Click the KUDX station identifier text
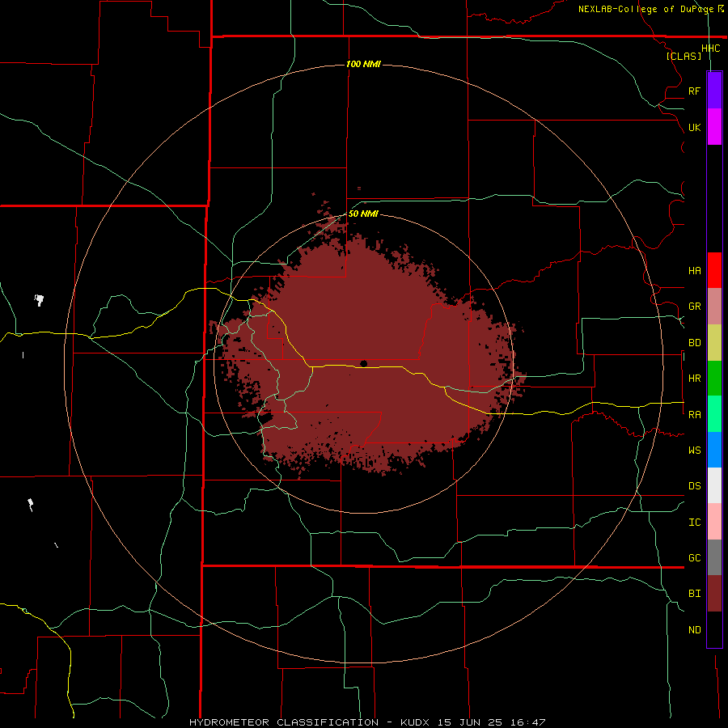This screenshot has height=728, width=728. click(415, 722)
